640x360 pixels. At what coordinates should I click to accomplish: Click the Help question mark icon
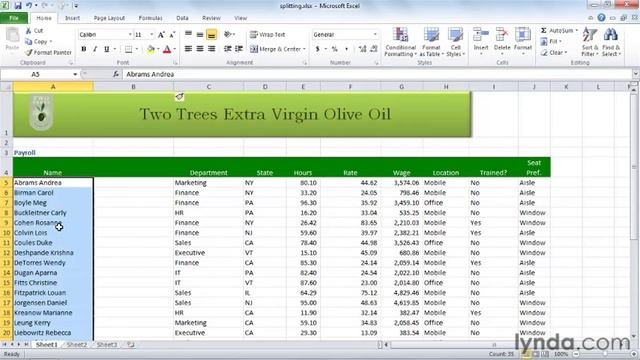click(601, 18)
